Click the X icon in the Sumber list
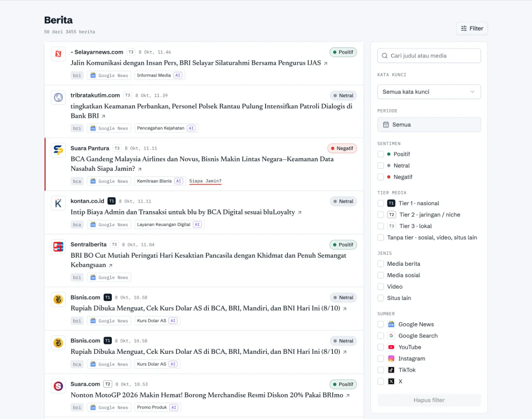This screenshot has height=419, width=532. tap(391, 381)
